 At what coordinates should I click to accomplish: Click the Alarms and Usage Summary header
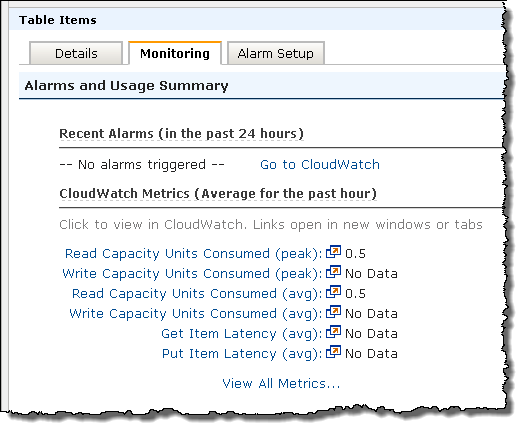pyautogui.click(x=126, y=86)
